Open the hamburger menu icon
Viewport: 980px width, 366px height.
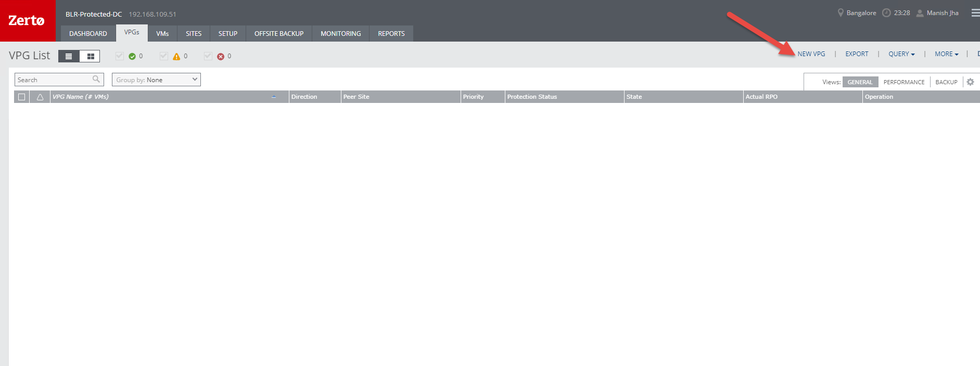(975, 13)
